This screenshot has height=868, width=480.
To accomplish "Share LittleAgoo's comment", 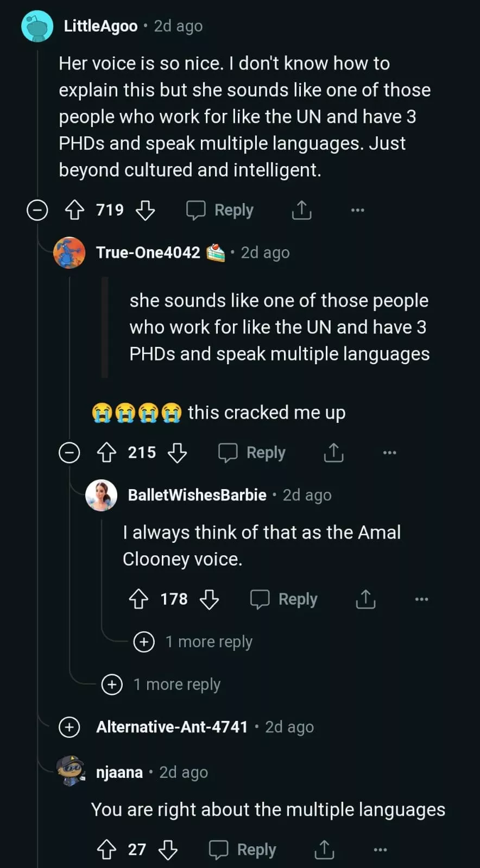I will [301, 210].
